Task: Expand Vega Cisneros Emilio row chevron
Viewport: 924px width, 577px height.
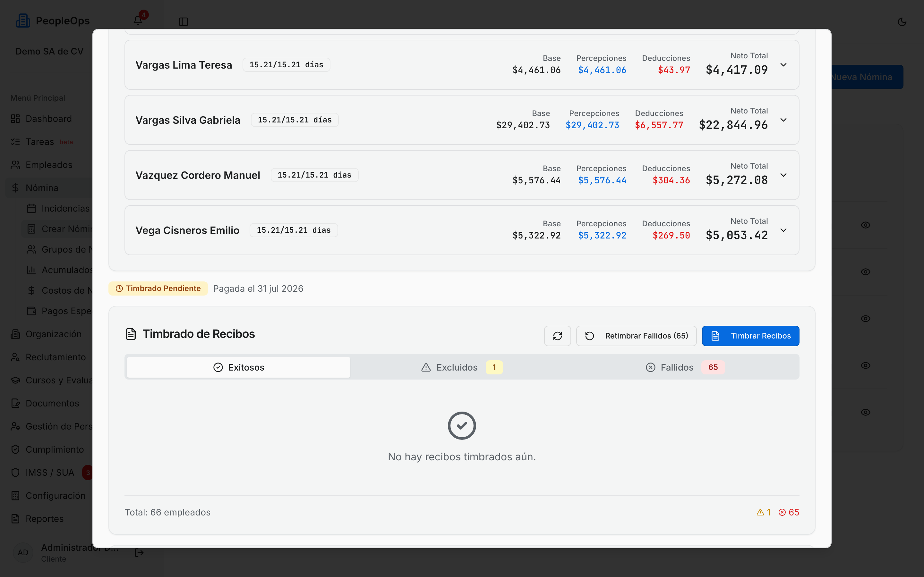Action: [x=783, y=230]
